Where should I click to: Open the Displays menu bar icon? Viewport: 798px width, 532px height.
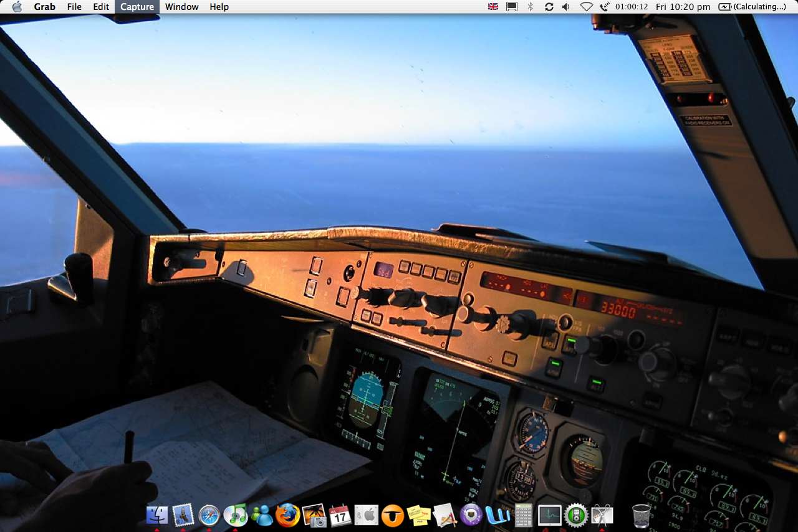(x=512, y=7)
